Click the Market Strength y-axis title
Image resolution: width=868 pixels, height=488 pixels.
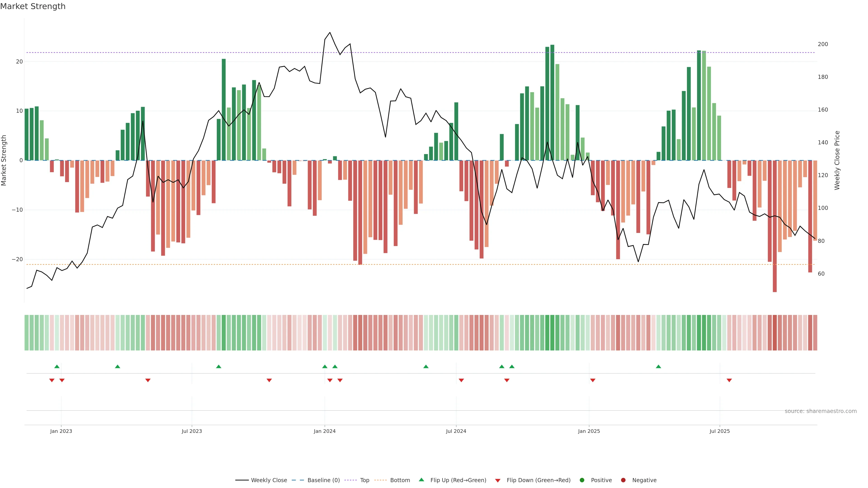[x=4, y=160]
